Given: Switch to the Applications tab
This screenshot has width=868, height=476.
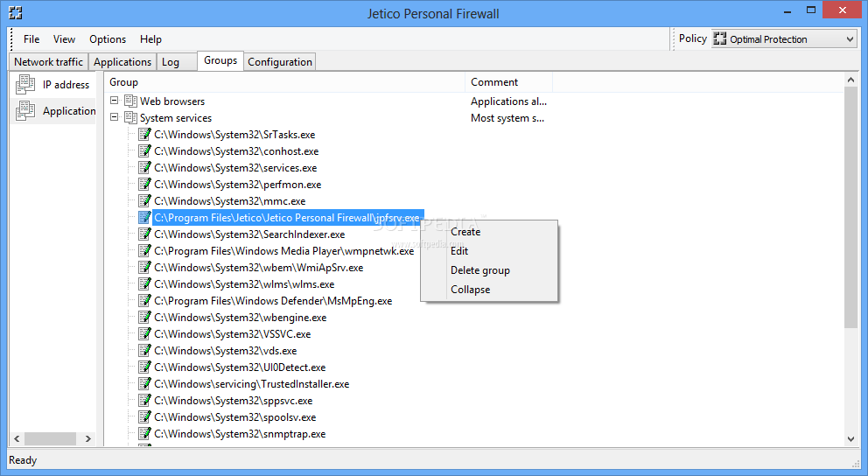Looking at the screenshot, I should [x=122, y=62].
